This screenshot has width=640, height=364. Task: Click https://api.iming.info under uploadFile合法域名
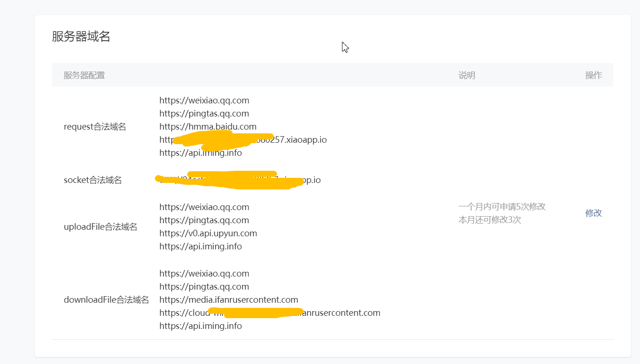click(201, 246)
